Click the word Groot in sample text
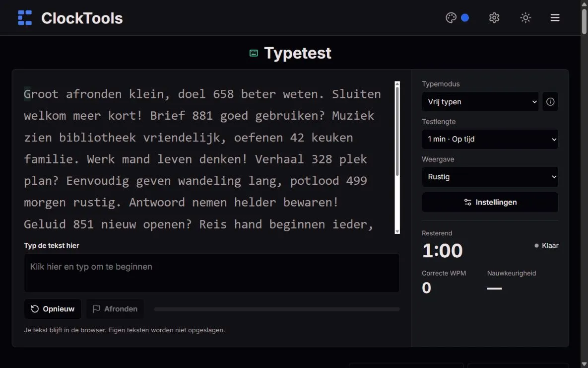Viewport: 588px width, 368px height. [x=41, y=94]
